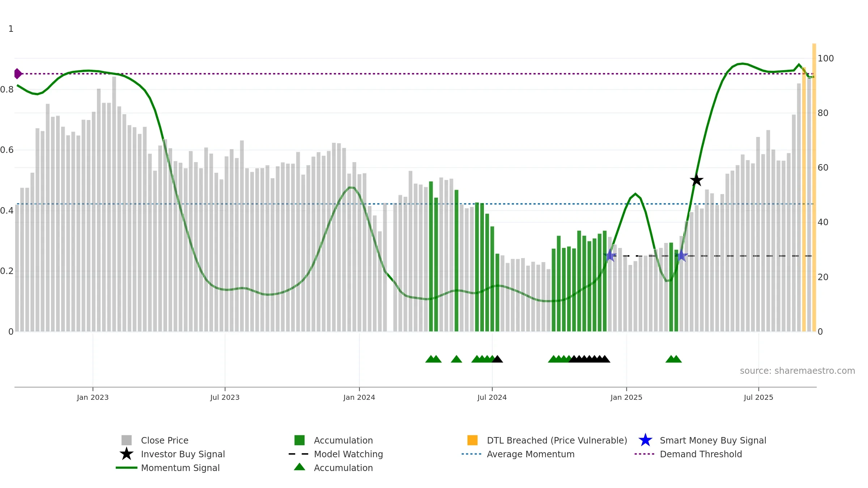Screen dimensions: 868x488
Task: Click the black star Investor Buy legend icon
Action: point(127,454)
